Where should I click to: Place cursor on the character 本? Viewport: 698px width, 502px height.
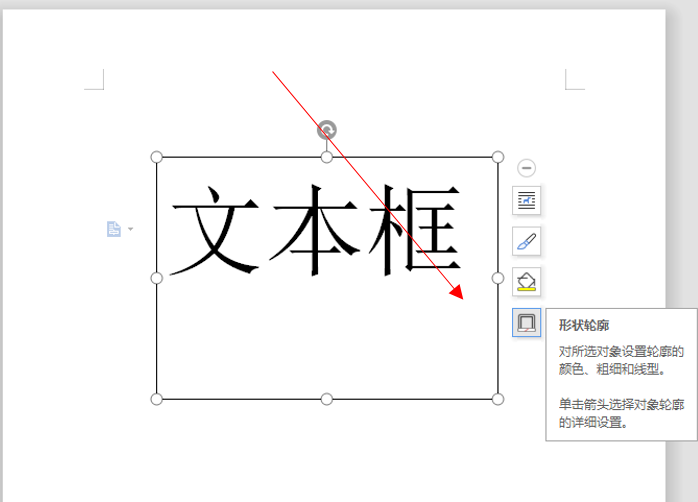tap(316, 231)
